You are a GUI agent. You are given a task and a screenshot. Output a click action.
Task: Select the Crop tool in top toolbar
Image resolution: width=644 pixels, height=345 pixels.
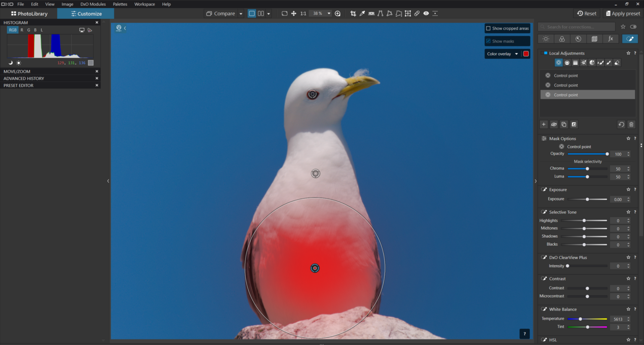(353, 13)
